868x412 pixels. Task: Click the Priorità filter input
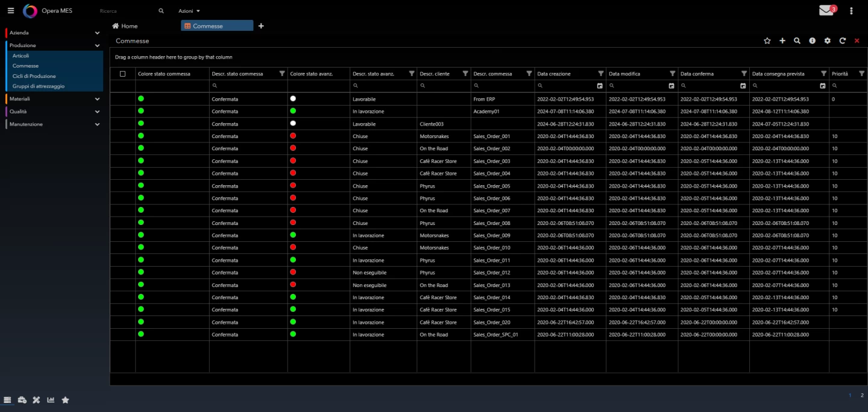[848, 86]
